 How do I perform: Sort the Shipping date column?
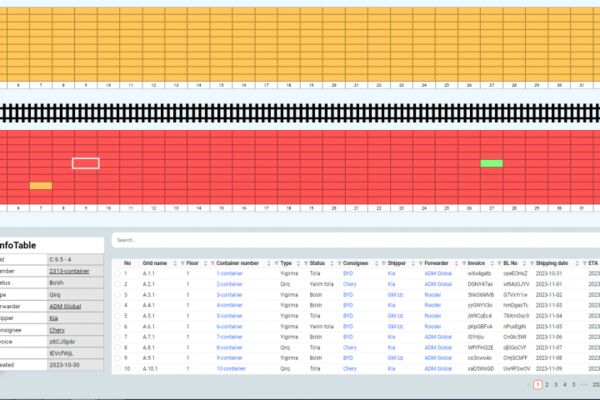(577, 263)
